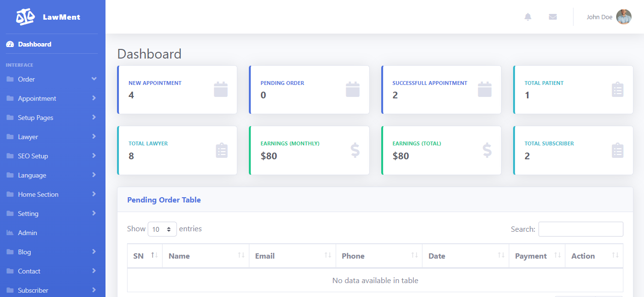Click the Dashboard gauge icon
Viewport: 644px width, 297px height.
[x=10, y=44]
